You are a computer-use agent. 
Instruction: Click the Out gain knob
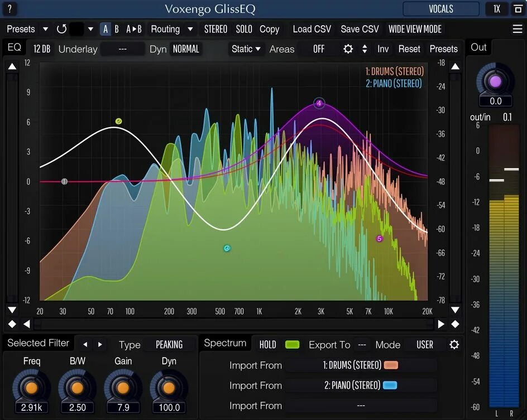[x=495, y=81]
